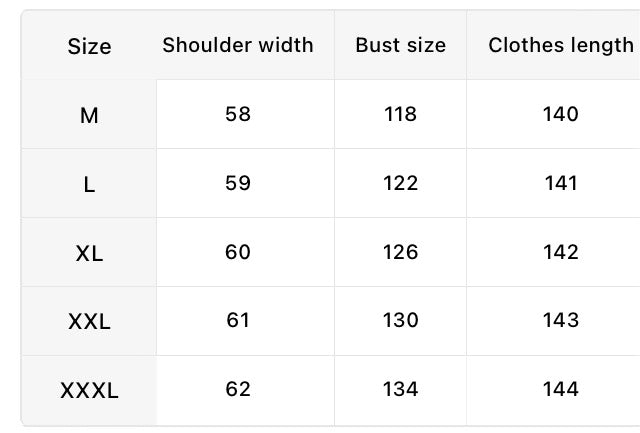Click bust size value 130
This screenshot has height=433, width=640.
pos(400,320)
